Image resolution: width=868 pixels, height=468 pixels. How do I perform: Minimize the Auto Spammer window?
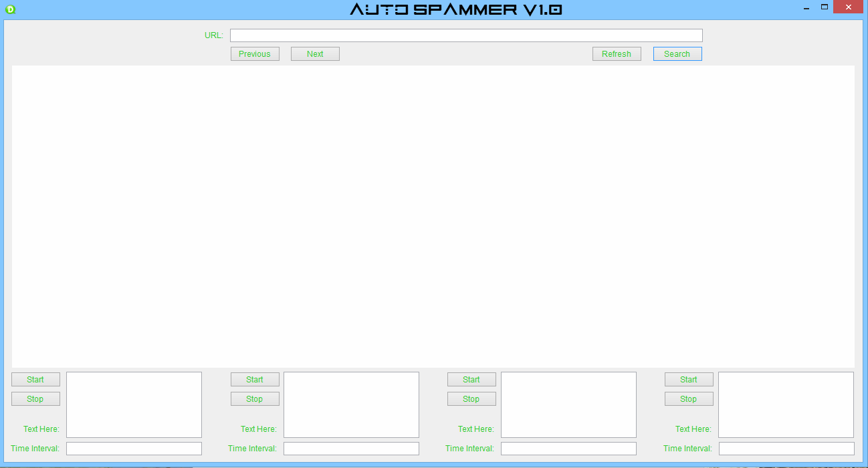[x=808, y=7]
